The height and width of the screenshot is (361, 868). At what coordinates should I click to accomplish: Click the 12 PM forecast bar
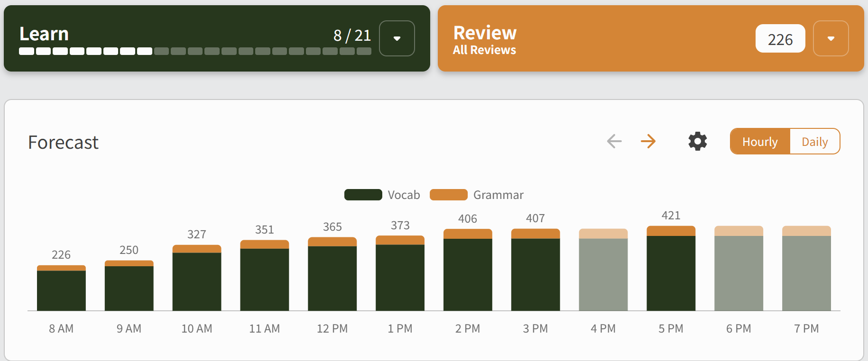coord(332,275)
